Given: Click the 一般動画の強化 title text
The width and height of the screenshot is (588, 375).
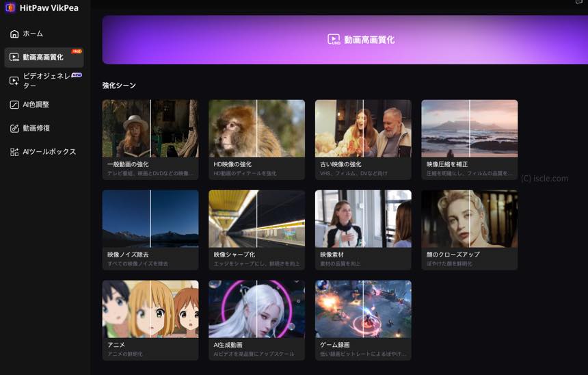Looking at the screenshot, I should click(128, 164).
